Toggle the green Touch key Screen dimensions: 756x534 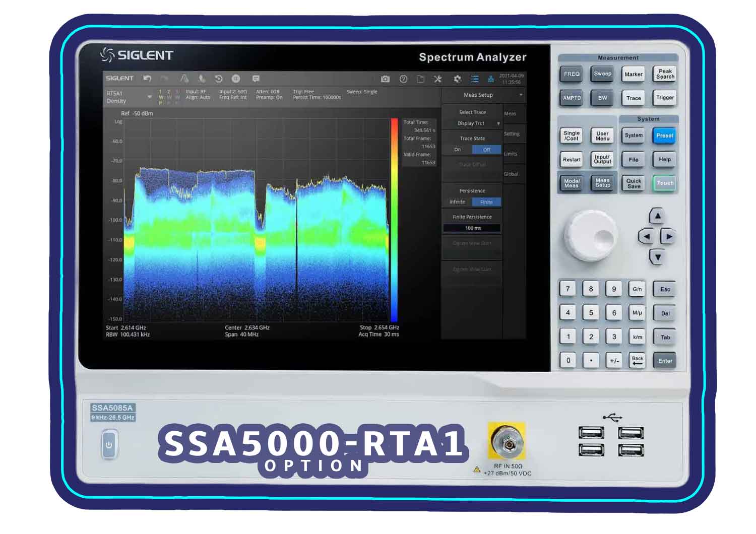tap(665, 183)
